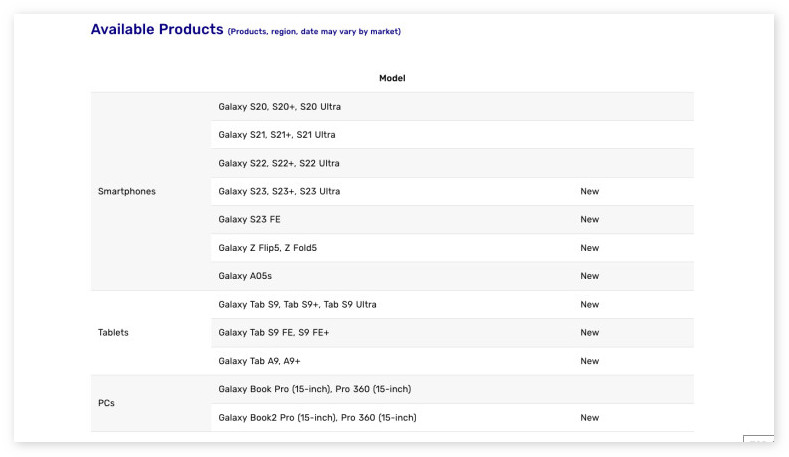Screen dimensions: 789x457
Task: Select the Galaxy Tab S9 FE, S9 FE+ entry
Action: tap(273, 333)
